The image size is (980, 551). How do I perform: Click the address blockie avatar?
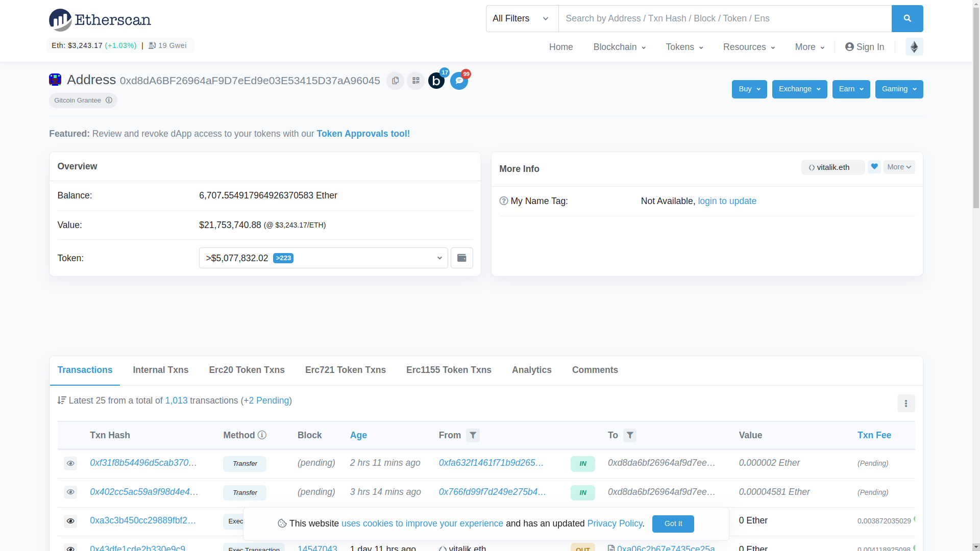tap(55, 80)
